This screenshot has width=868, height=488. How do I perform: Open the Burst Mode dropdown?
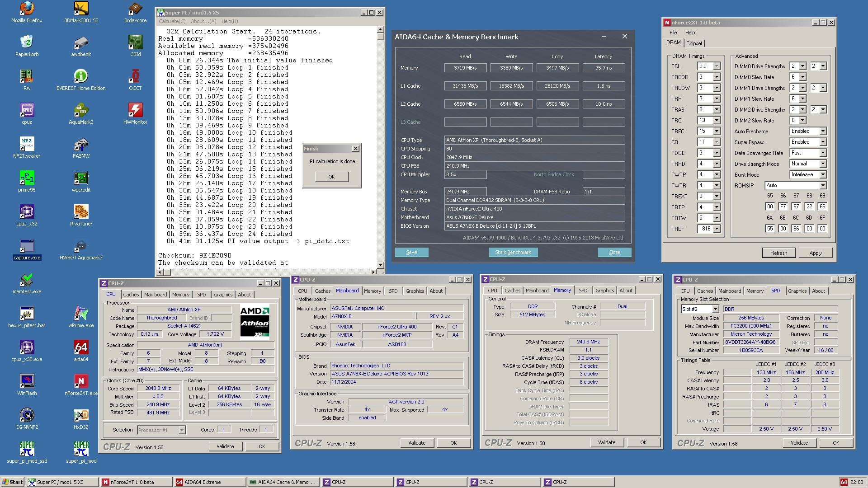click(823, 175)
